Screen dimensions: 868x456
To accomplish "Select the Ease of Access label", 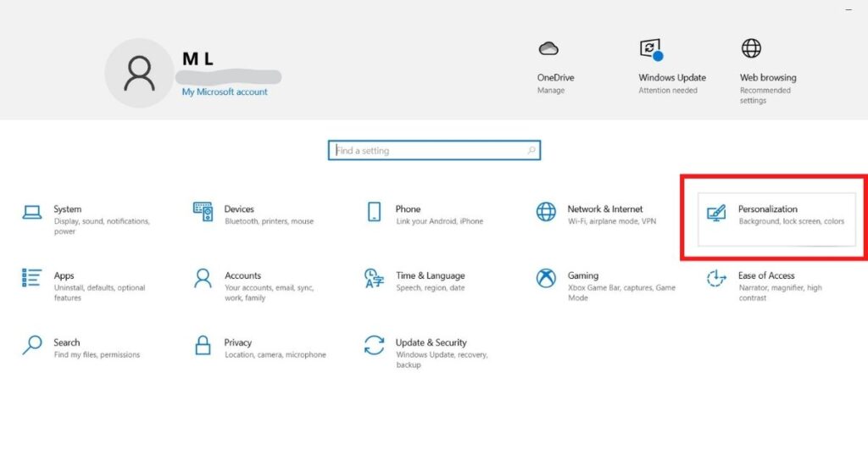I will tap(766, 275).
